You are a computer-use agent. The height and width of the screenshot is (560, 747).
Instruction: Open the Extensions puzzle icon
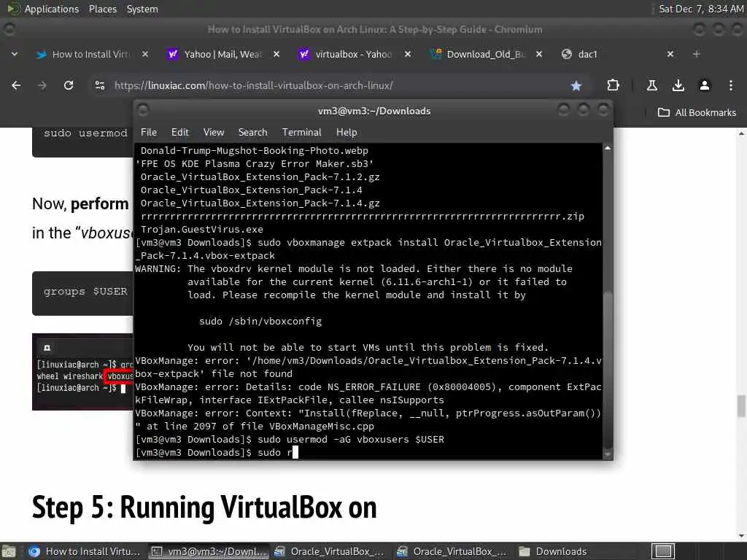[613, 85]
